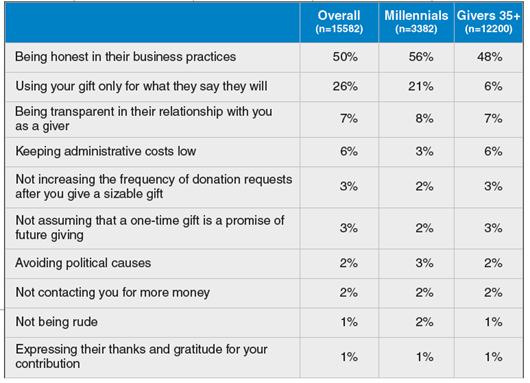Viewport: 530px width, 383px height.
Task: Select 'Using your gift only' row label
Action: click(x=141, y=87)
